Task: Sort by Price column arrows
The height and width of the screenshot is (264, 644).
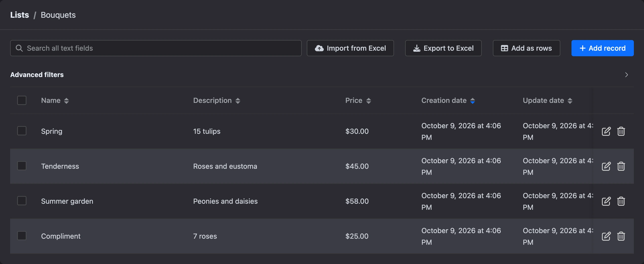Action: pyautogui.click(x=369, y=101)
